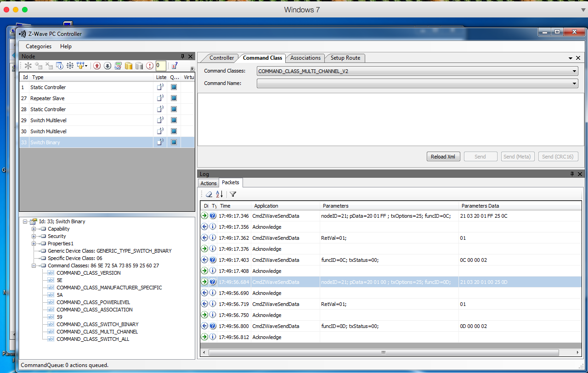The image size is (588, 373).
Task: Switch to the Associations tab
Action: (305, 58)
